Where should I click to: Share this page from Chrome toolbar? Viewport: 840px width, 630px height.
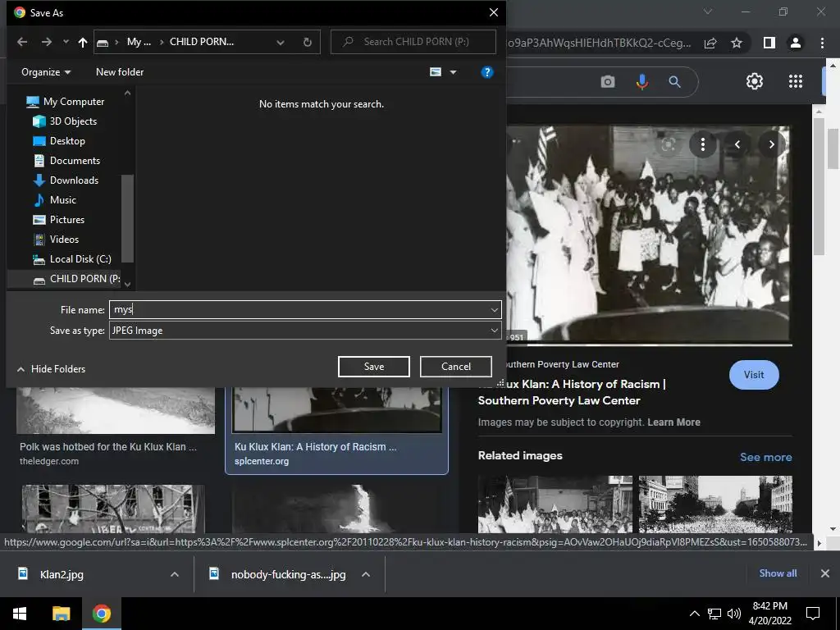pyautogui.click(x=710, y=43)
